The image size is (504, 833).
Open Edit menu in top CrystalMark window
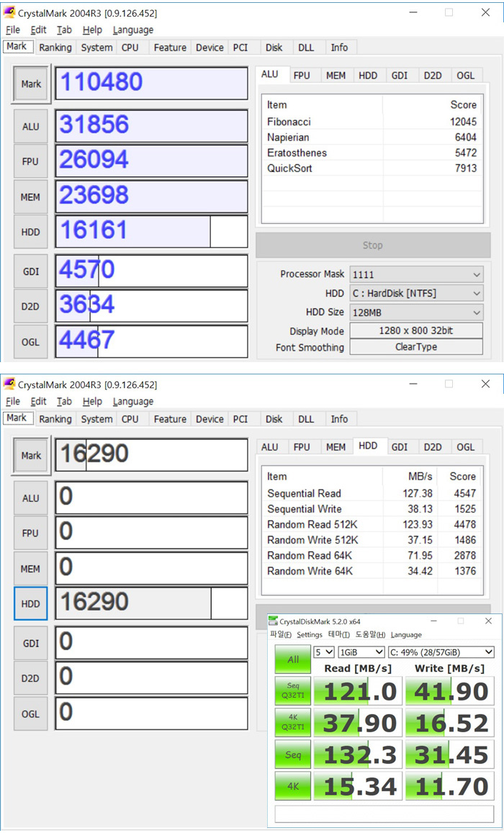38,30
